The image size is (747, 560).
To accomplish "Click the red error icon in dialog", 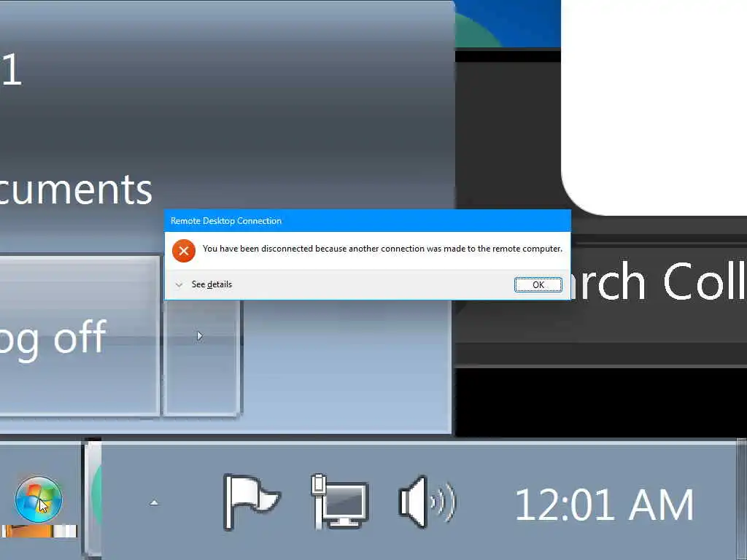I will pyautogui.click(x=184, y=251).
